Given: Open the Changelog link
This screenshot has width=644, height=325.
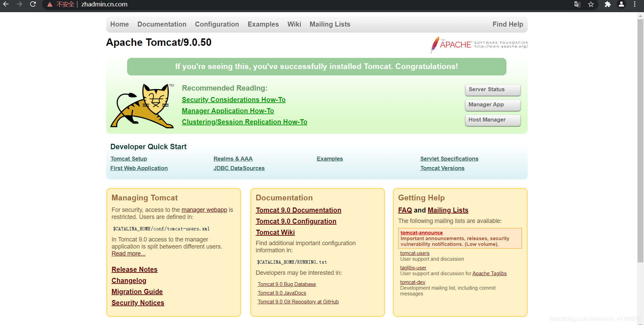Looking at the screenshot, I should pos(129,281).
